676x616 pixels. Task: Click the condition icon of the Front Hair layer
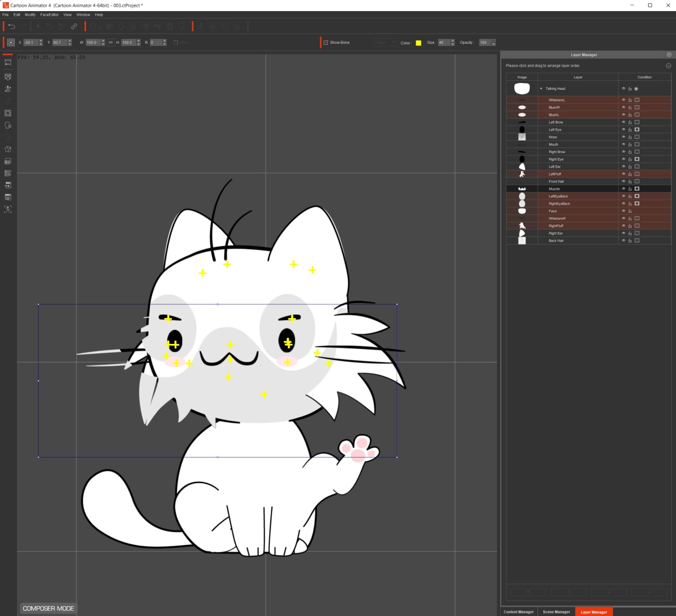pos(637,181)
